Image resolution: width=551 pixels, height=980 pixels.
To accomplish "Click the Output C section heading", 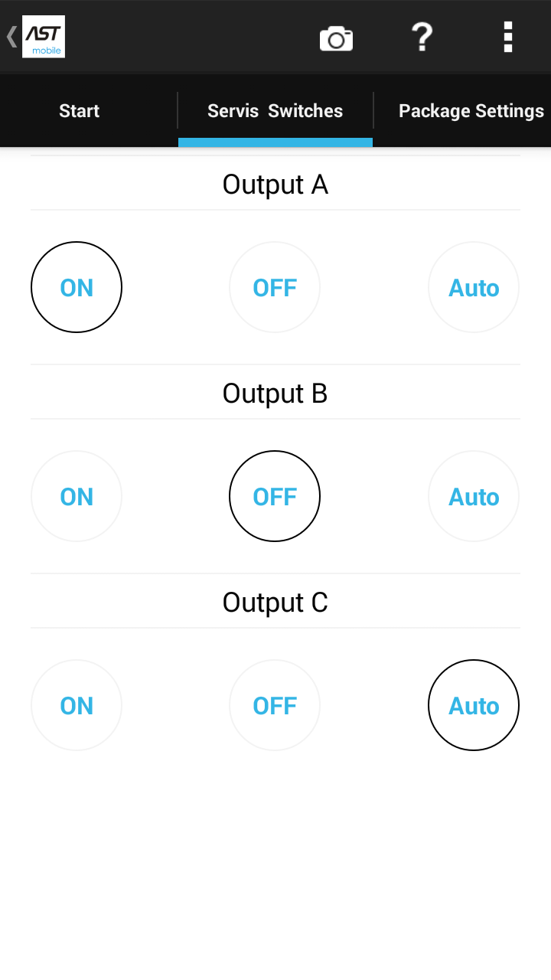I will [x=275, y=603].
